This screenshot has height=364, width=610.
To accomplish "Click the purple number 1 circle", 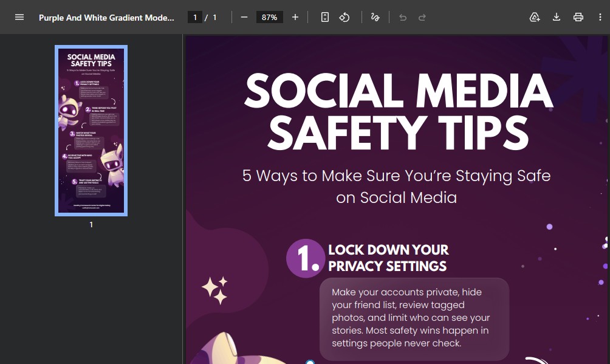I will click(x=306, y=258).
